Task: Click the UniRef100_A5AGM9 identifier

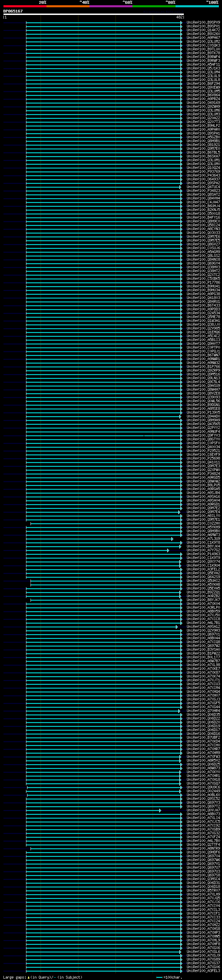Action: click(203, 252)
